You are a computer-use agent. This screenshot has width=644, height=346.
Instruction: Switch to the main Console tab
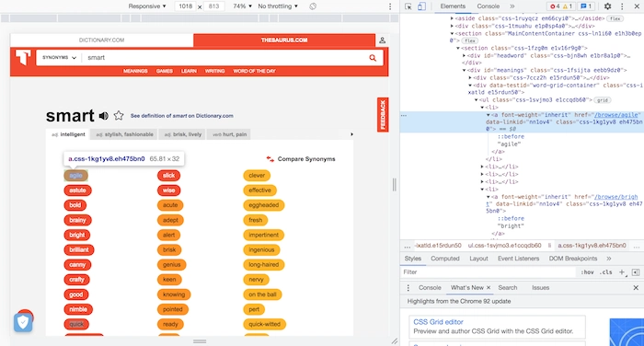(x=488, y=6)
